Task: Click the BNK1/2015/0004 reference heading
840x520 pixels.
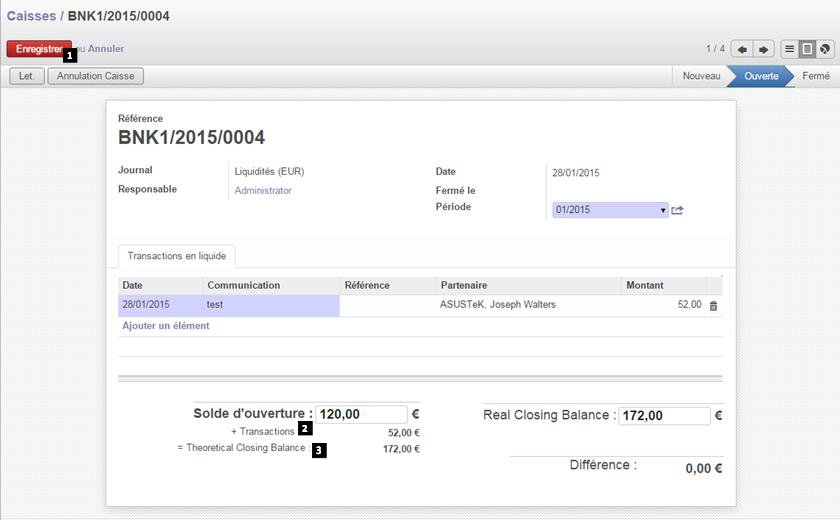Action: (x=191, y=138)
